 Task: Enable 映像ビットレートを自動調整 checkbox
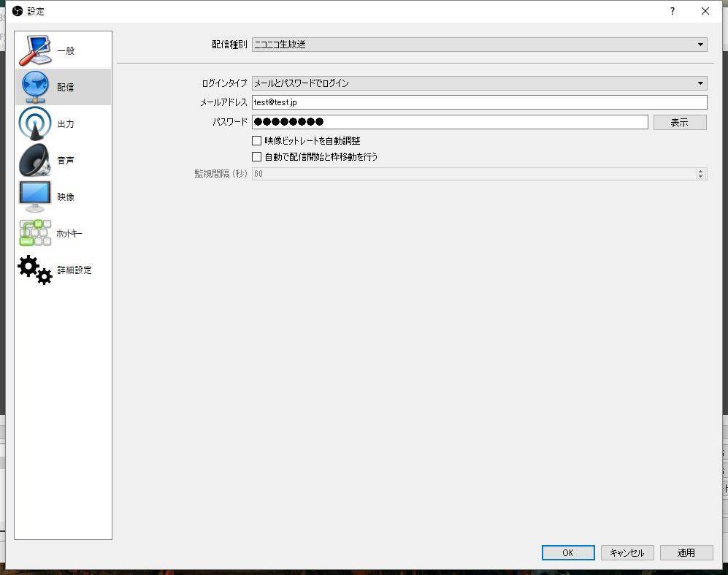(256, 140)
